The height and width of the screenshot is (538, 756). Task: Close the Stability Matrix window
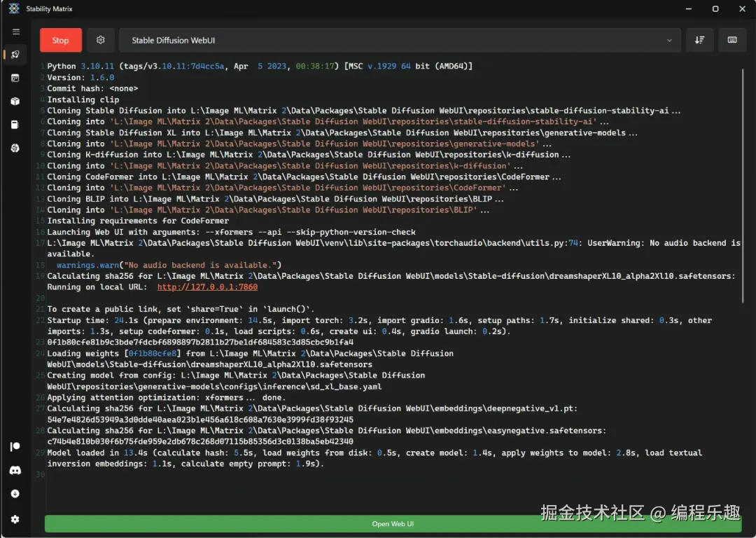click(x=742, y=8)
